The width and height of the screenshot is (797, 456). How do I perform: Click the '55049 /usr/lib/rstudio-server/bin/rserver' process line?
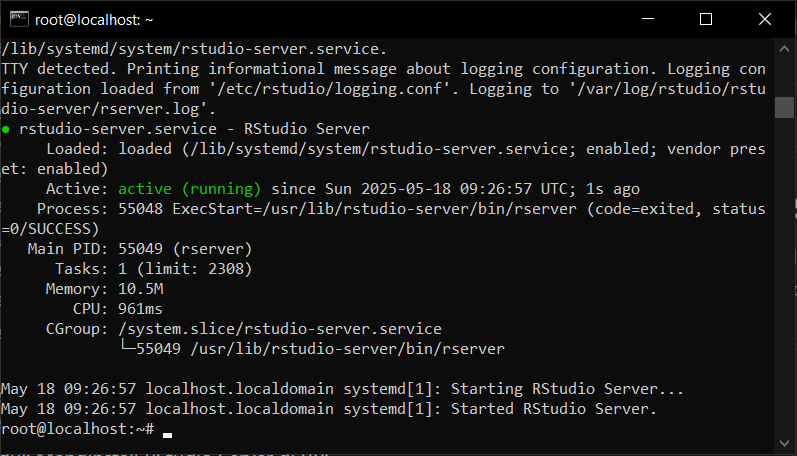[320, 349]
